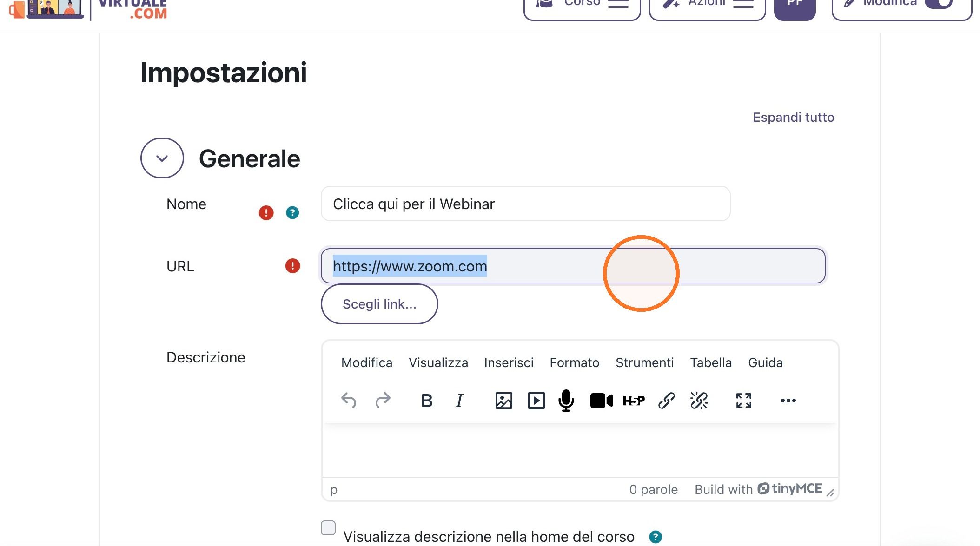Screen dimensions: 980x546
Task: Record audio with microphone icon
Action: [566, 401]
